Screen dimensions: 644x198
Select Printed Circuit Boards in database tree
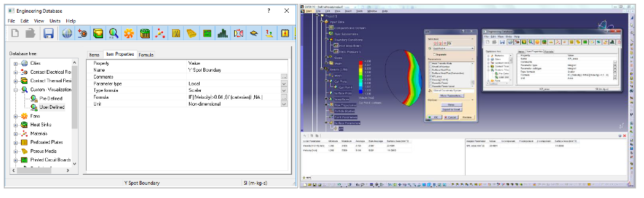(x=50, y=160)
